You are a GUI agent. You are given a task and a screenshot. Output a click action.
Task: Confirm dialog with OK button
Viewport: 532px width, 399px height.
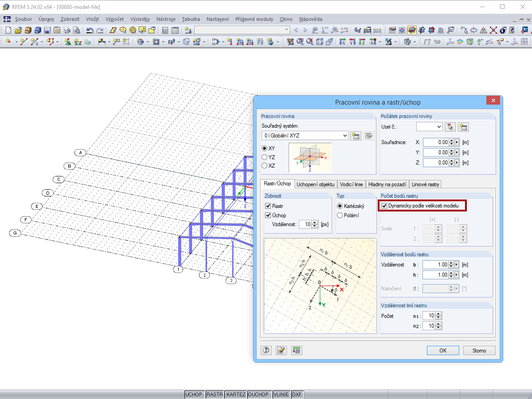(443, 350)
